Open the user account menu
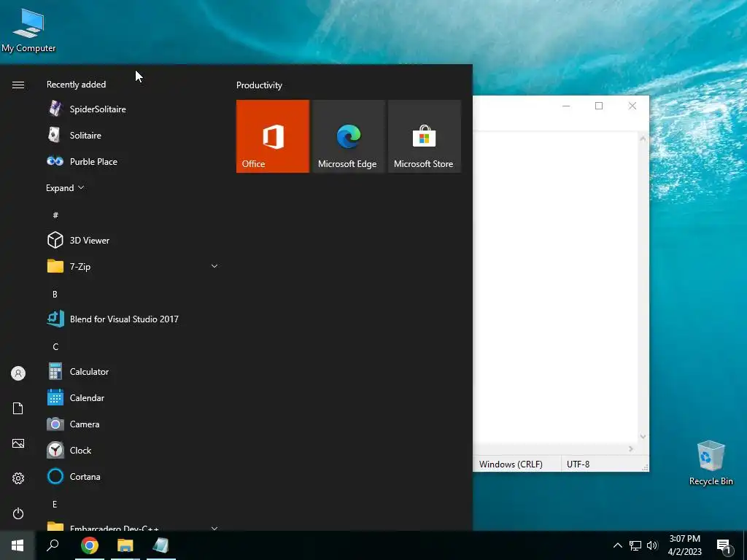Image resolution: width=747 pixels, height=560 pixels. (x=18, y=373)
